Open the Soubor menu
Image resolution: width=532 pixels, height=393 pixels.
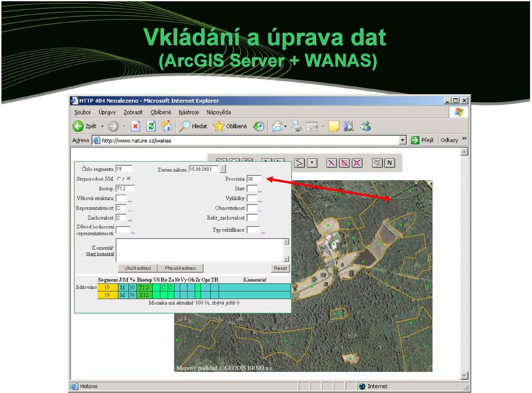83,113
